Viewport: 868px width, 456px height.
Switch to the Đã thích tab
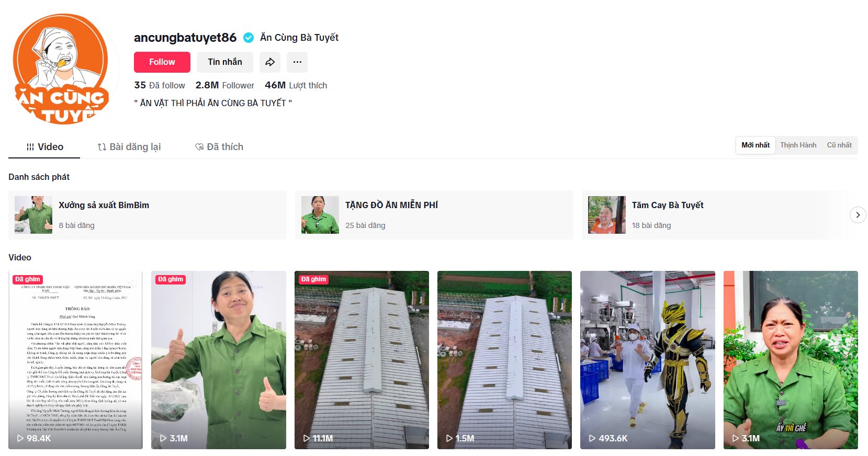[219, 147]
